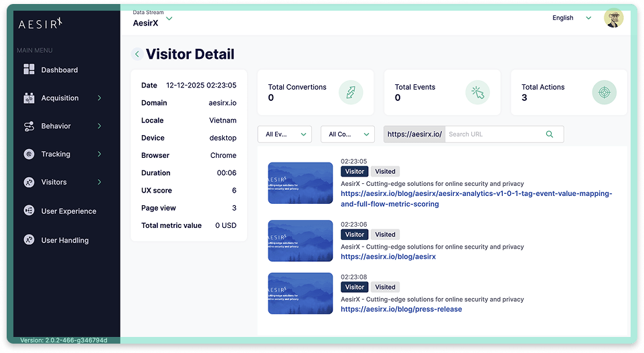Expand the Tracking submenu chevron
Viewport: 644px width, 353px height.
click(x=99, y=154)
